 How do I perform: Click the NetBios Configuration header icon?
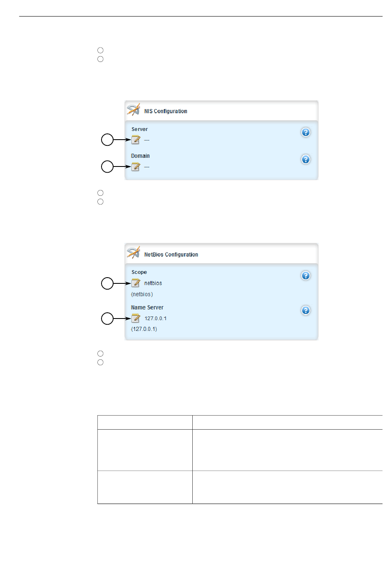coord(133,253)
